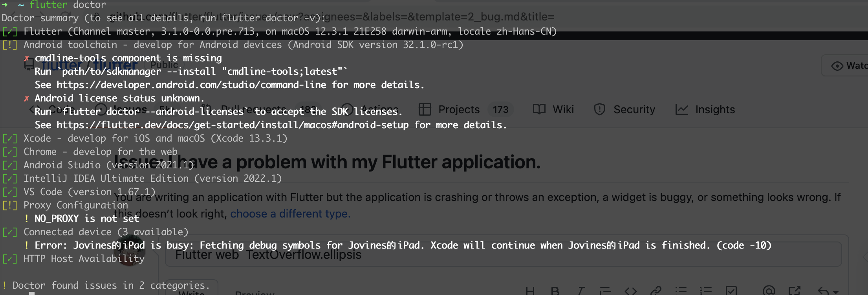Click 'Android license status unknown.' terminal line
Viewport: 868px width, 295px height.
[x=119, y=98]
